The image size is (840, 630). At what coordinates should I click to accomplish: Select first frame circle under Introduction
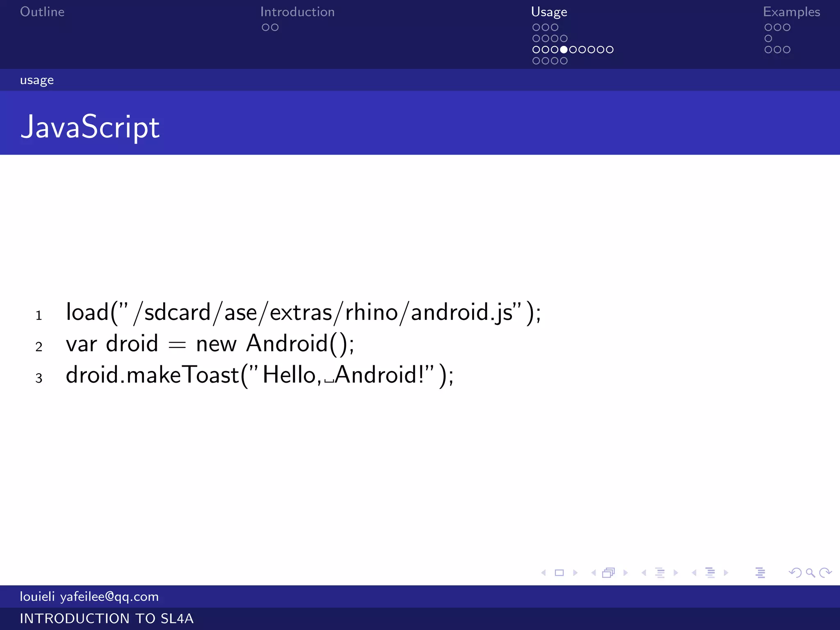click(x=265, y=27)
